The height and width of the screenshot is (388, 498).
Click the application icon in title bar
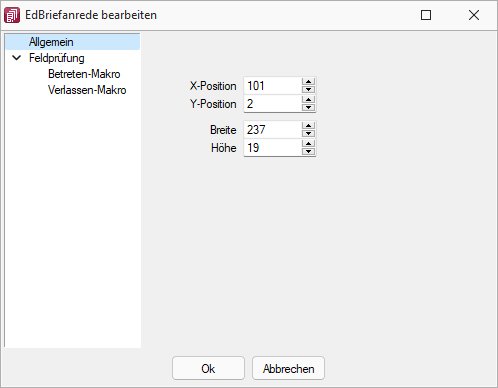(12, 15)
